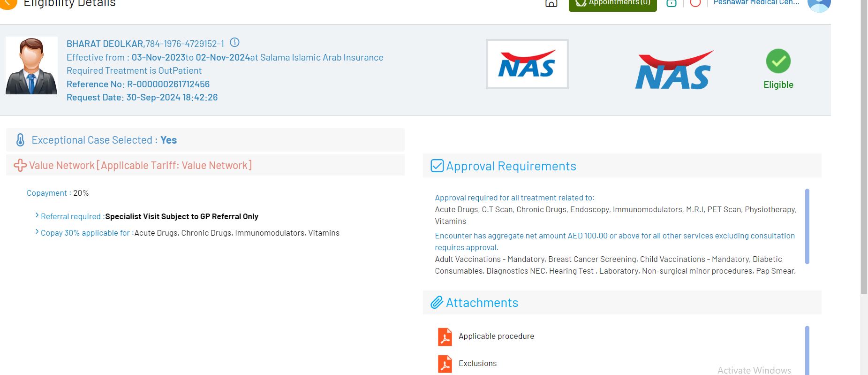The width and height of the screenshot is (868, 375).
Task: Click the Approval Requirements panel scrollbar
Action: [807, 226]
